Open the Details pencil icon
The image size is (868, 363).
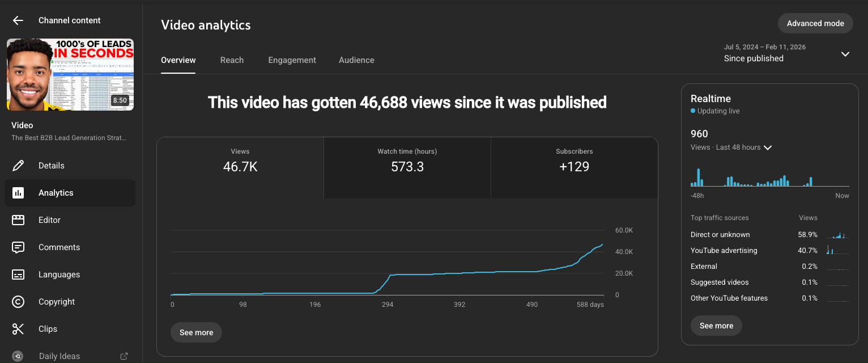(x=18, y=165)
